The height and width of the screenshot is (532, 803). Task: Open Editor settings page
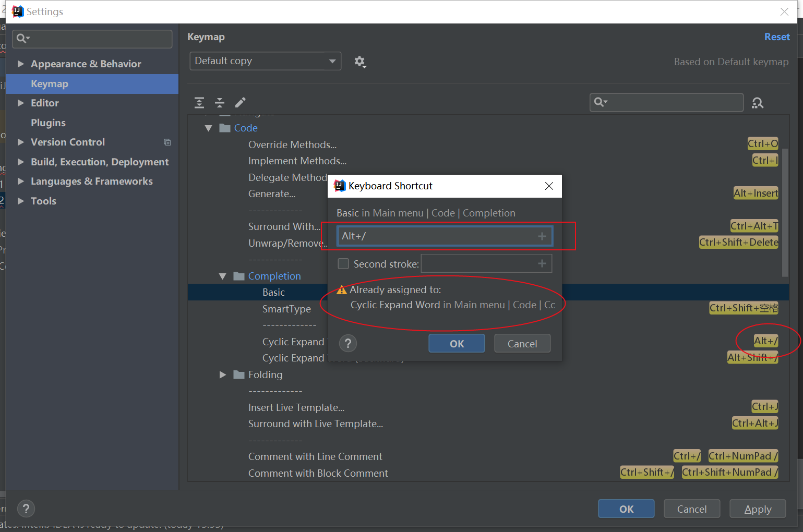45,103
